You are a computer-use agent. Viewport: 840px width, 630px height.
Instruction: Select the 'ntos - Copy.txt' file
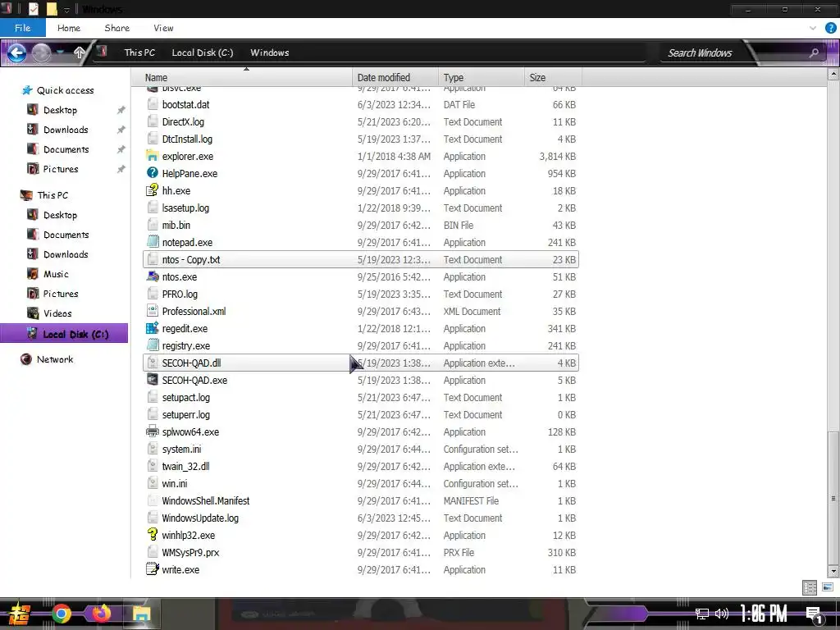tap(361, 260)
